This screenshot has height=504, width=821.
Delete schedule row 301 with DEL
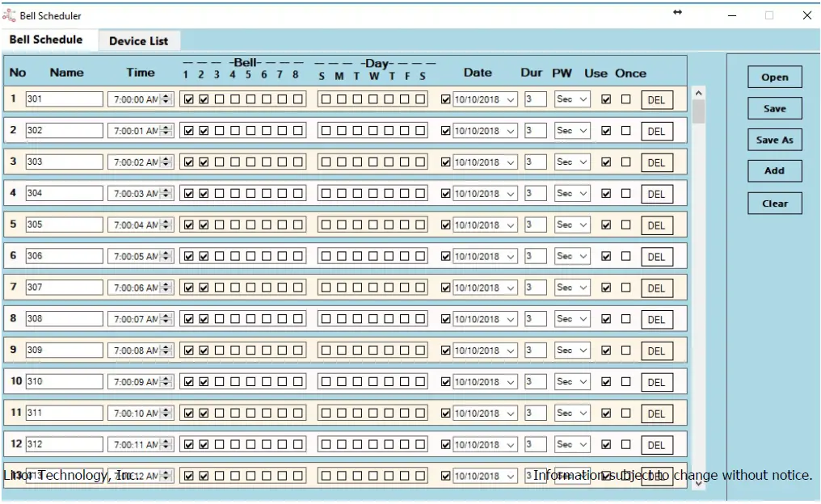pos(656,99)
